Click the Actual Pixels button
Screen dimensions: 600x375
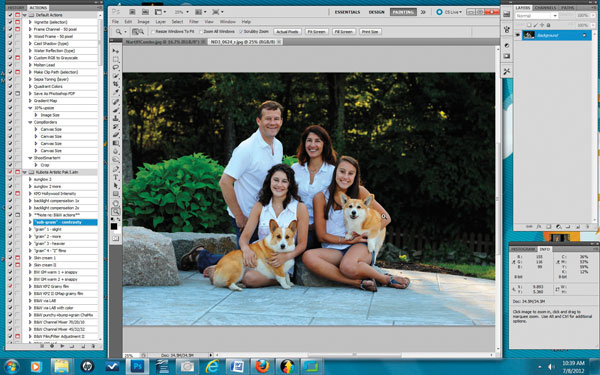coord(287,32)
